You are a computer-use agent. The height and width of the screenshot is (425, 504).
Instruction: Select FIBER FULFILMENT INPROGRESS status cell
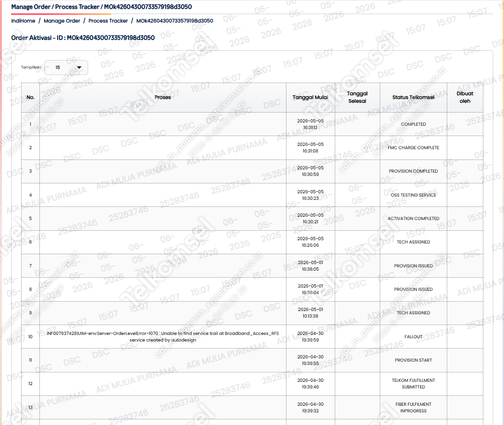(x=414, y=407)
